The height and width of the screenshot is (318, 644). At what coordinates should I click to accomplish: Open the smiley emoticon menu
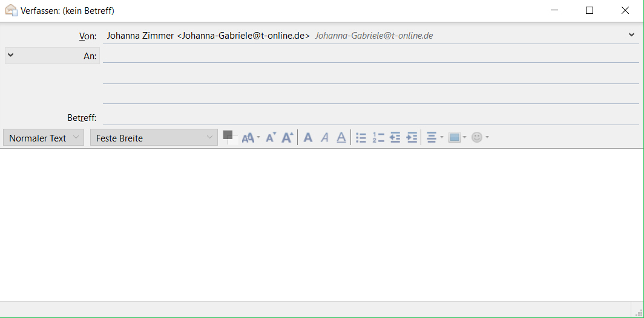pyautogui.click(x=480, y=137)
